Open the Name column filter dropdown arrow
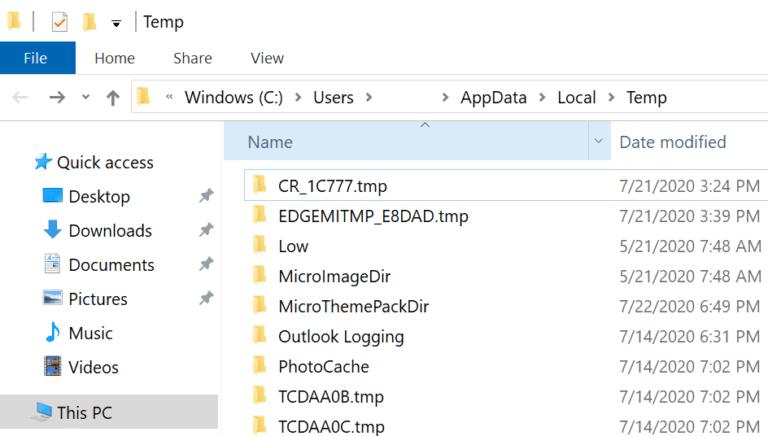 pos(599,141)
